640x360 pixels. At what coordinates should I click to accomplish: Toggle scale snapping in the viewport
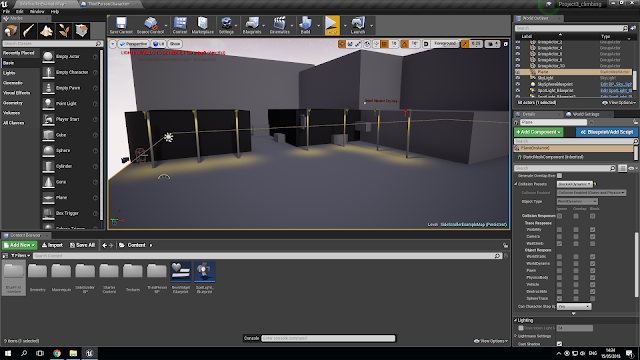click(464, 44)
